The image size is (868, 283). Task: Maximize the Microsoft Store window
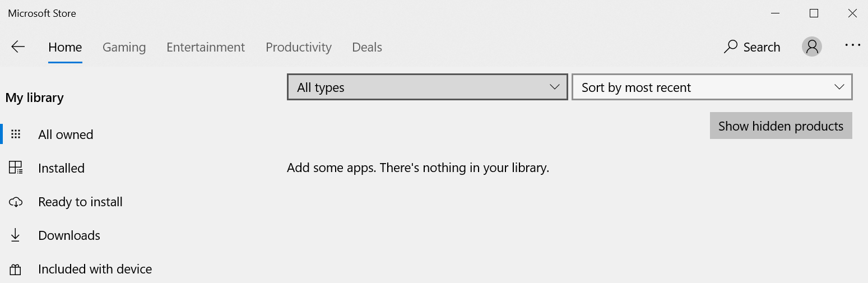point(814,13)
